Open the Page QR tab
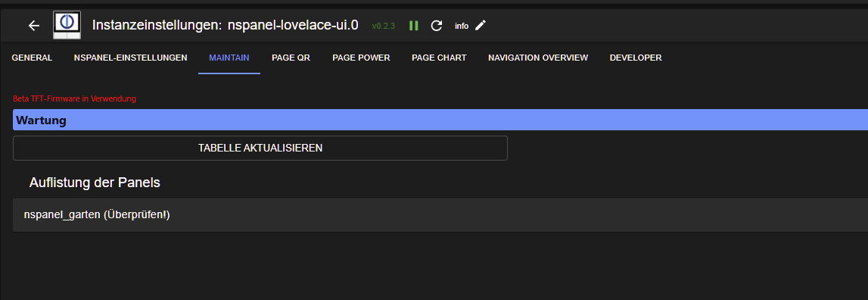868x300 pixels. point(291,58)
